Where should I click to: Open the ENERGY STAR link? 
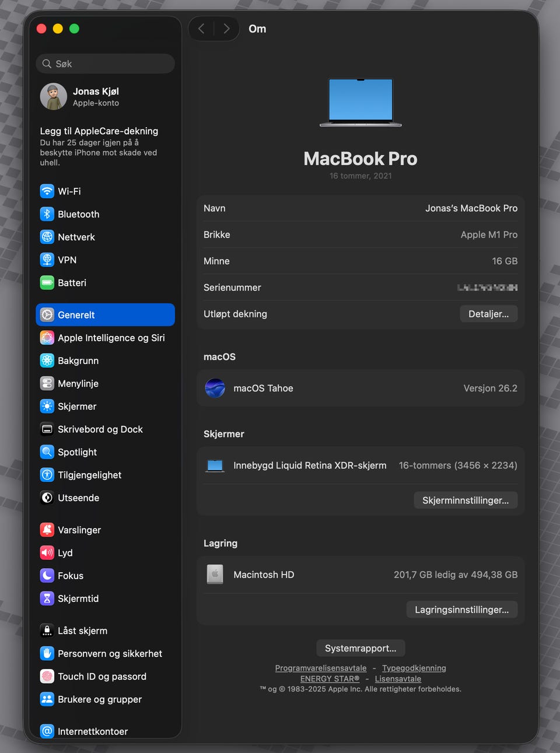(x=330, y=678)
